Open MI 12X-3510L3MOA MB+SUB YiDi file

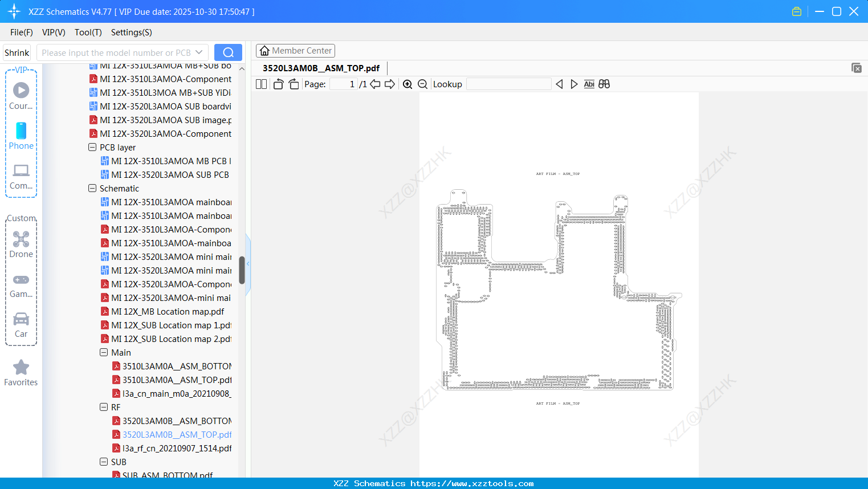[160, 92]
